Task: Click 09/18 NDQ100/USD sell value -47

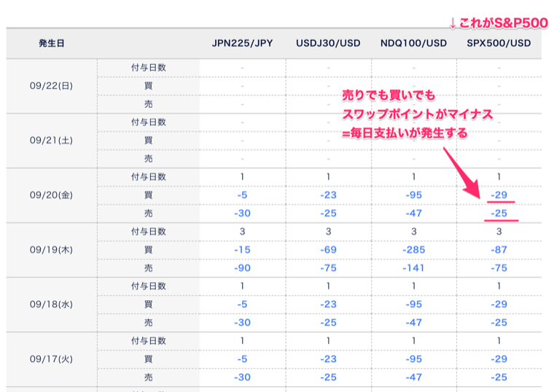Action: click(x=414, y=323)
